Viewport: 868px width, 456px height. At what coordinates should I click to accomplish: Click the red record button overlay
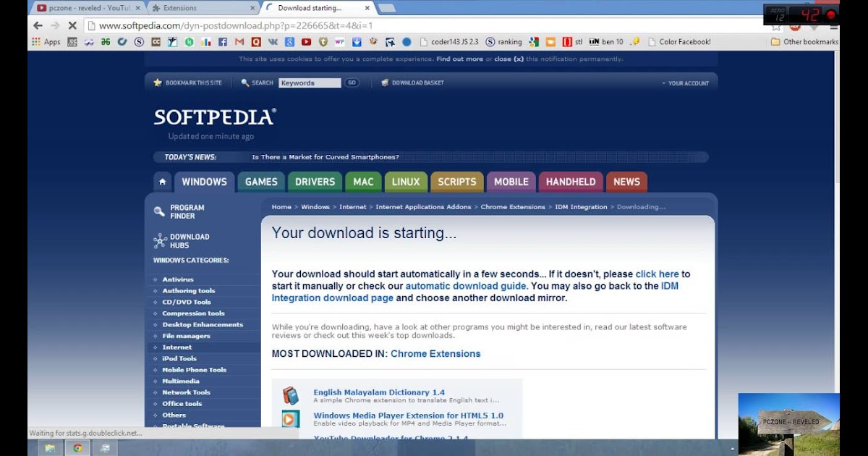click(x=831, y=14)
